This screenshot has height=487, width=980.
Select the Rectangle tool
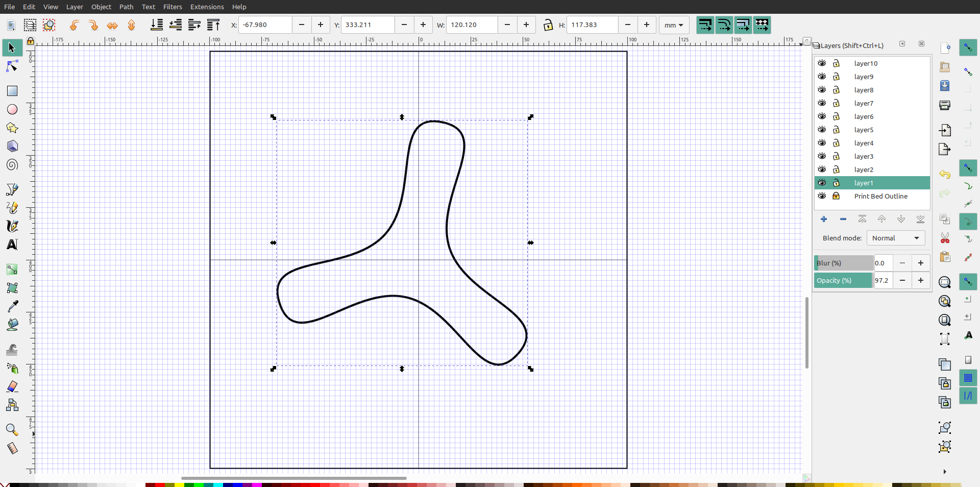point(12,91)
